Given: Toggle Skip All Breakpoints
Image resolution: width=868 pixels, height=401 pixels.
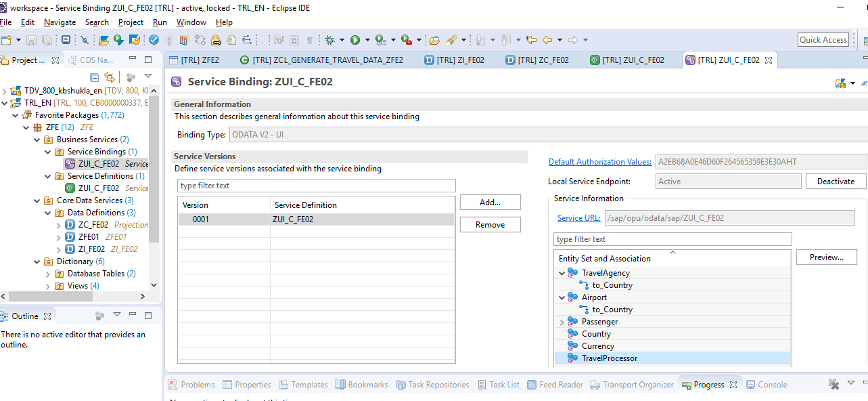Looking at the screenshot, I should pyautogui.click(x=85, y=39).
